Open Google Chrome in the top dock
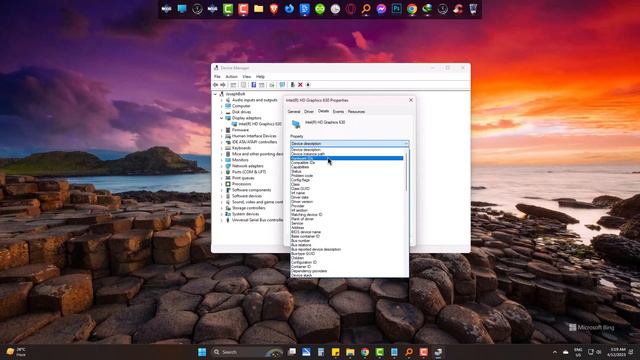Screen dimensions: 640x360 [412, 9]
